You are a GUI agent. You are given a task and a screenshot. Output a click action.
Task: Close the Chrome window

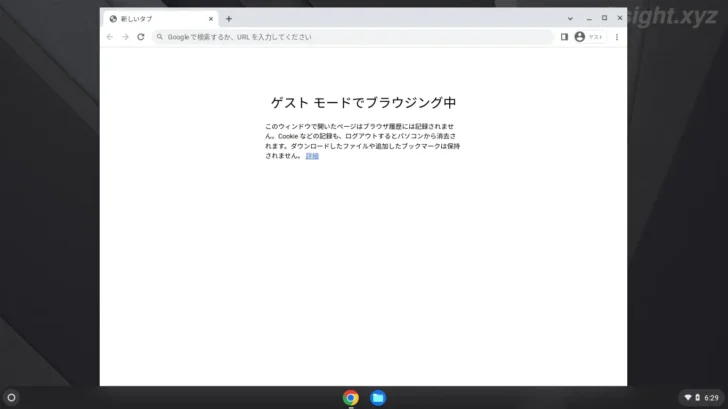tap(619, 18)
